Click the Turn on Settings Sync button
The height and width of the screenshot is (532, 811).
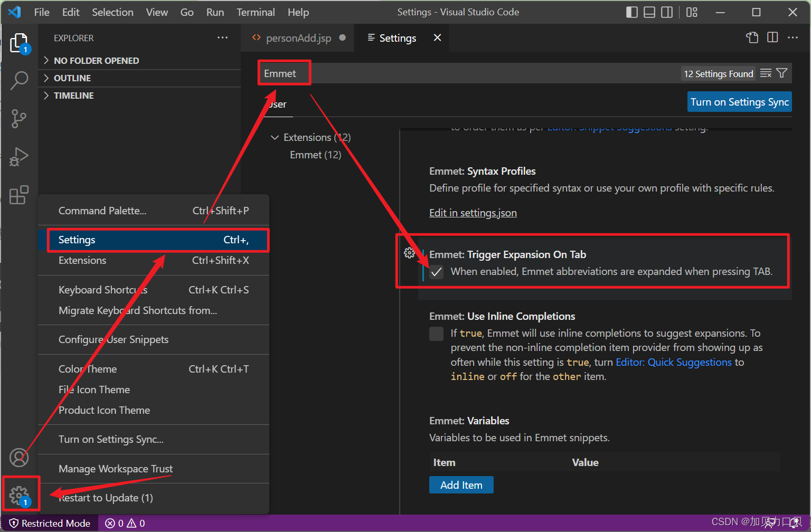[740, 102]
